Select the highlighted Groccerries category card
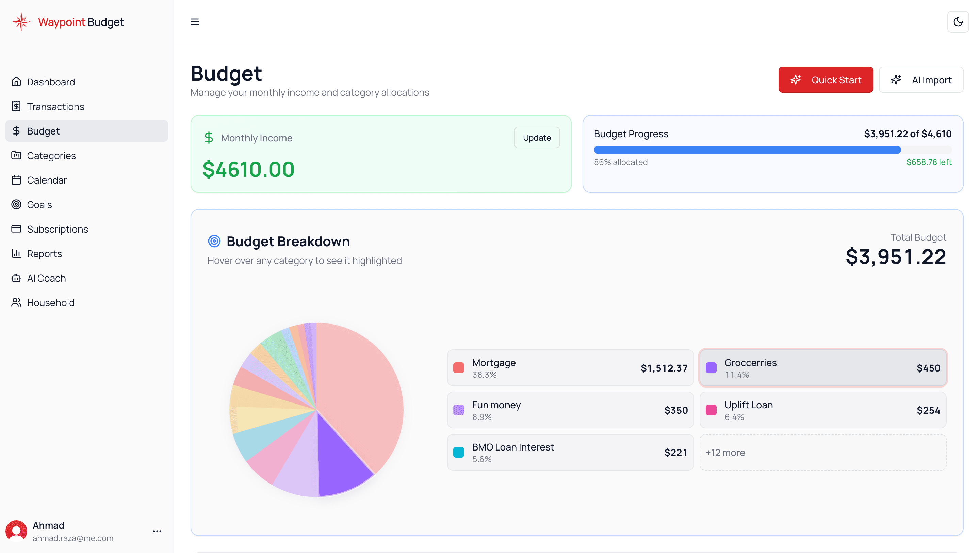Screen dimensions: 980x553 [823, 368]
